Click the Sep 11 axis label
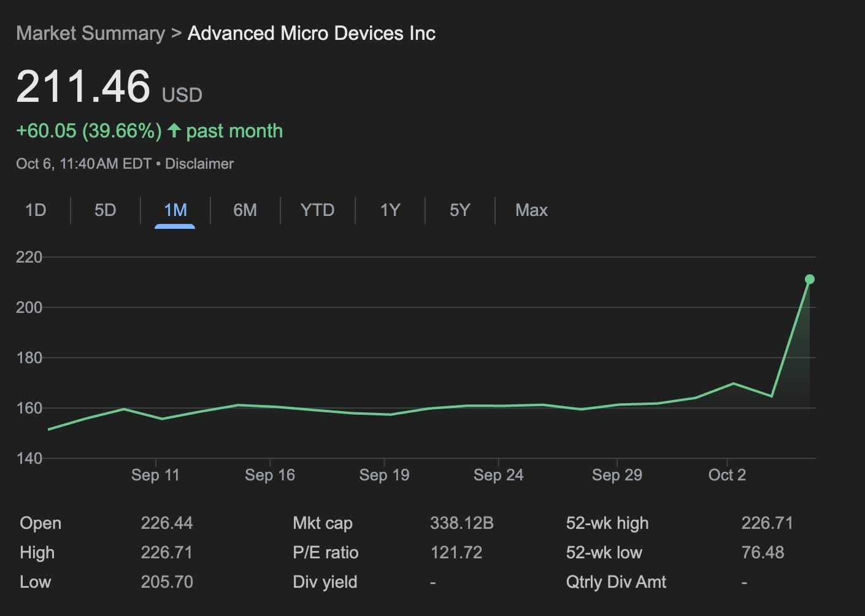 pos(155,475)
